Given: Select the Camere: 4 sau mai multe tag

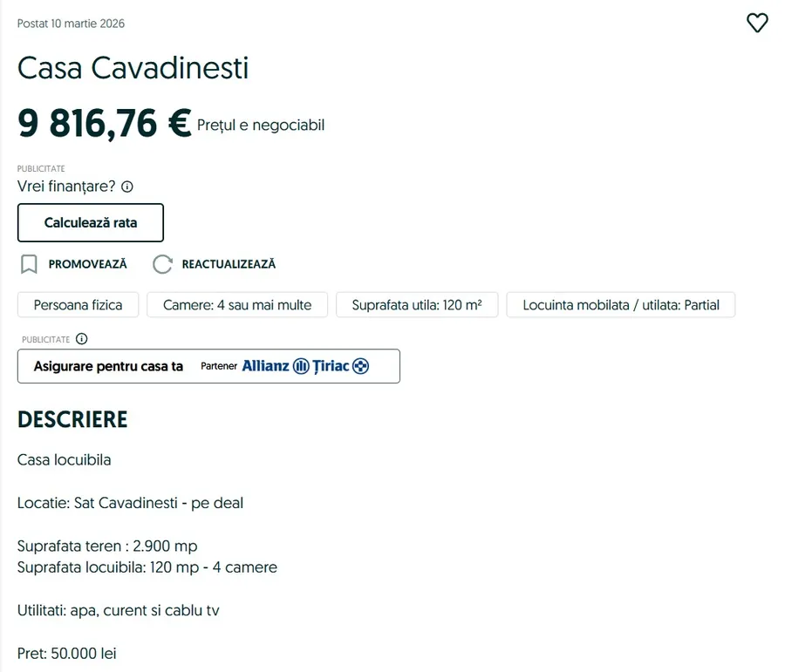Looking at the screenshot, I should tap(236, 305).
